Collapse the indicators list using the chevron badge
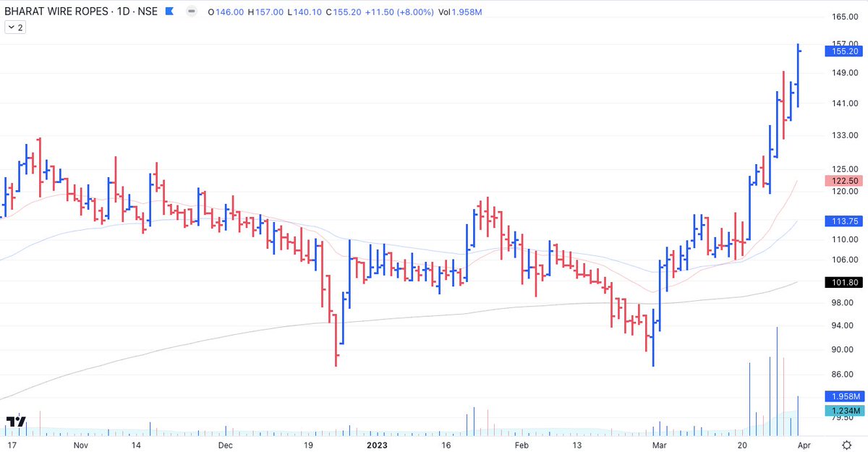868x452 pixels. [10, 27]
